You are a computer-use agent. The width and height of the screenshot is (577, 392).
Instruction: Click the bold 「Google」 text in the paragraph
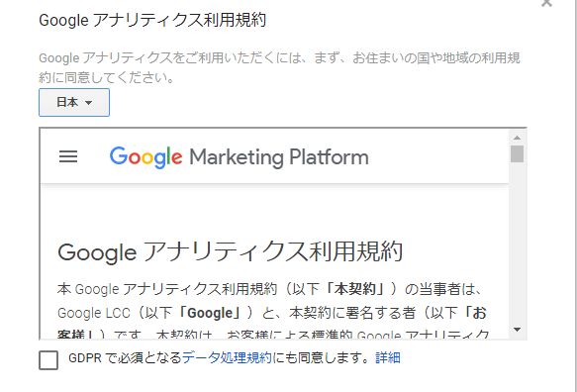click(x=210, y=313)
